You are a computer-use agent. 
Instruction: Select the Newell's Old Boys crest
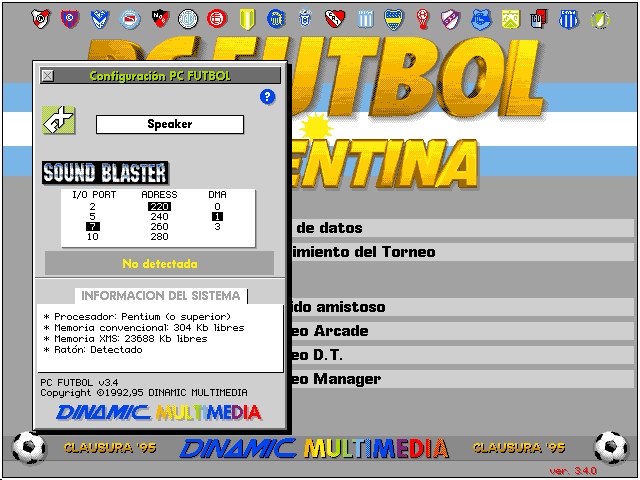(x=160, y=19)
